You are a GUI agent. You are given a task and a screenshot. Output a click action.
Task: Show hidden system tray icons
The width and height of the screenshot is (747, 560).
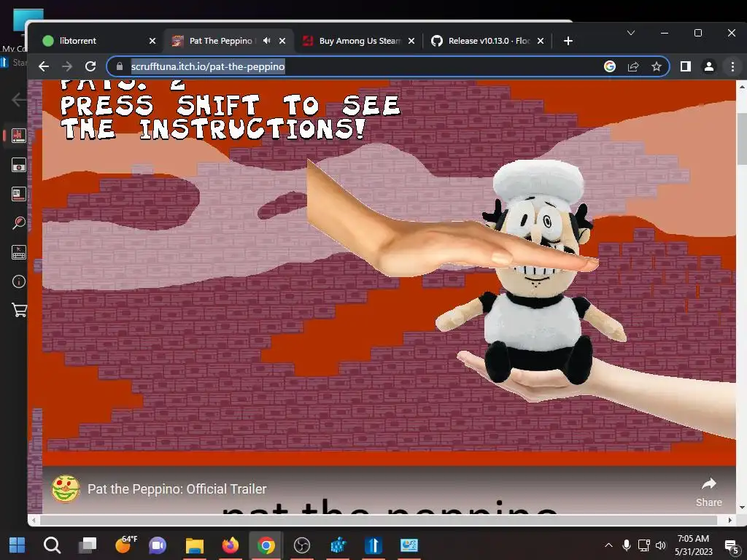[609, 545]
